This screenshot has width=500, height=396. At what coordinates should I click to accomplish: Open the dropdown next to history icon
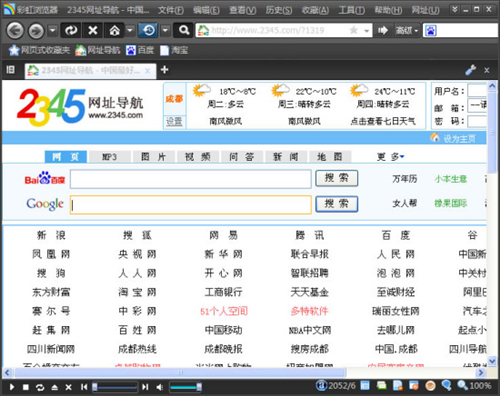pyautogui.click(x=165, y=31)
